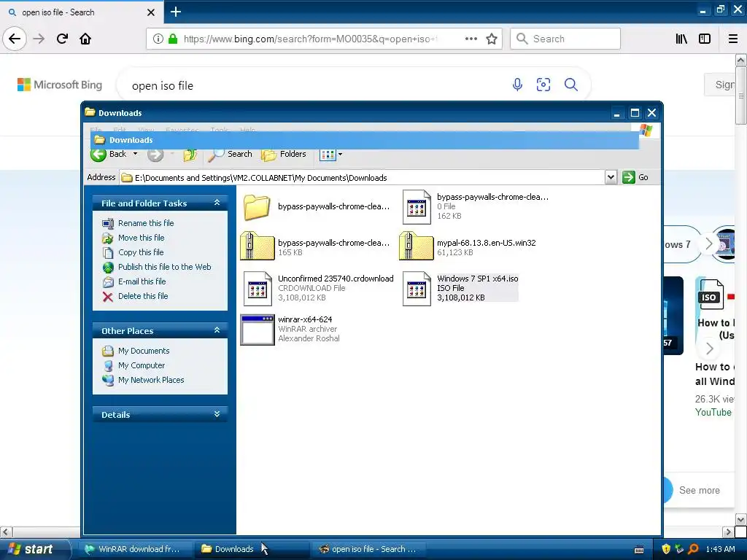
Task: Reload the Bing page
Action: [62, 39]
